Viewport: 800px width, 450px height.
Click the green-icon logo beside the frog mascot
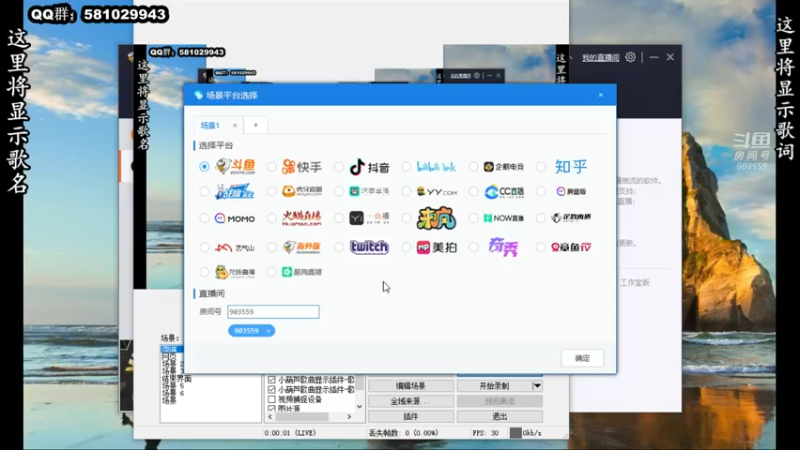pos(302,272)
